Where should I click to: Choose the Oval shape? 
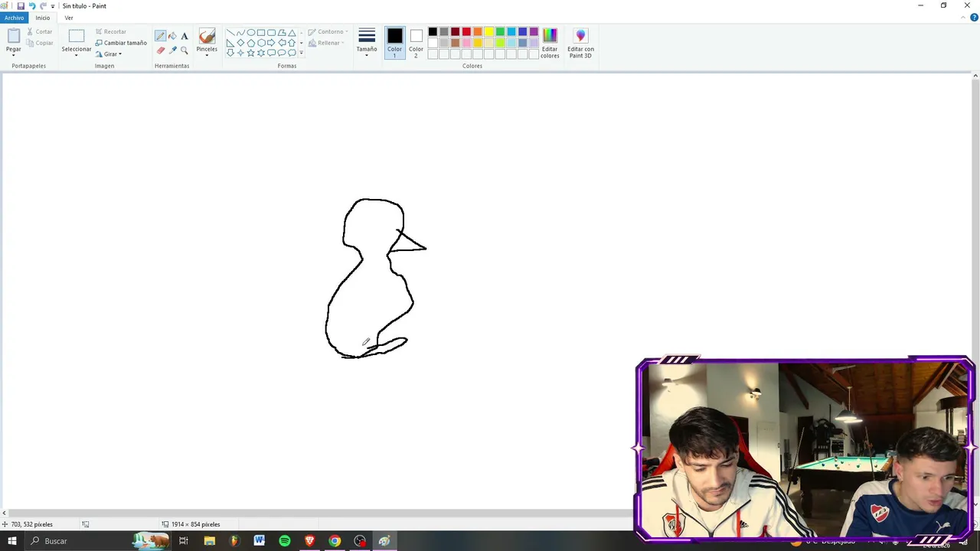pos(251,33)
